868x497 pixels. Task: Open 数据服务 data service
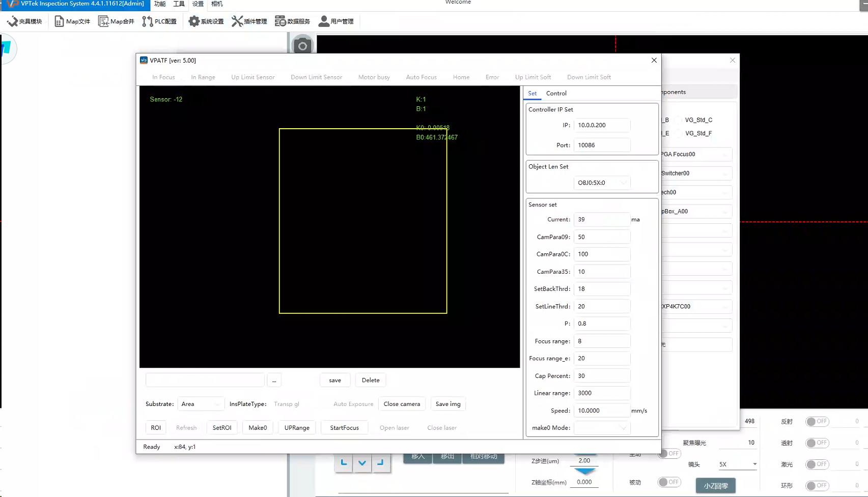pos(293,21)
